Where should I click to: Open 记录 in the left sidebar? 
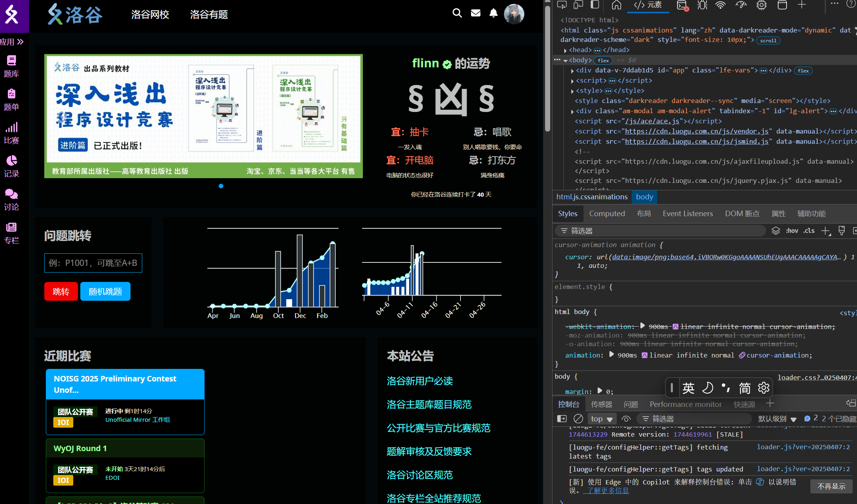(x=11, y=166)
